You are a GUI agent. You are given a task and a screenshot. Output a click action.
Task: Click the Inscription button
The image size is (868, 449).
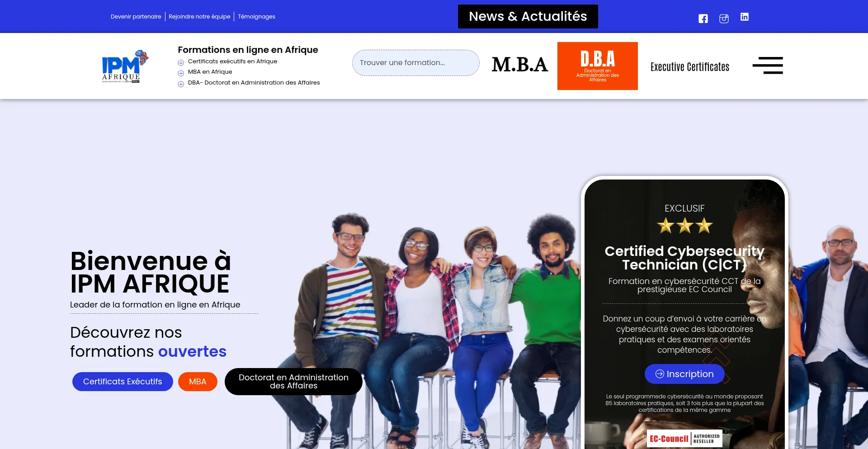[x=684, y=374]
